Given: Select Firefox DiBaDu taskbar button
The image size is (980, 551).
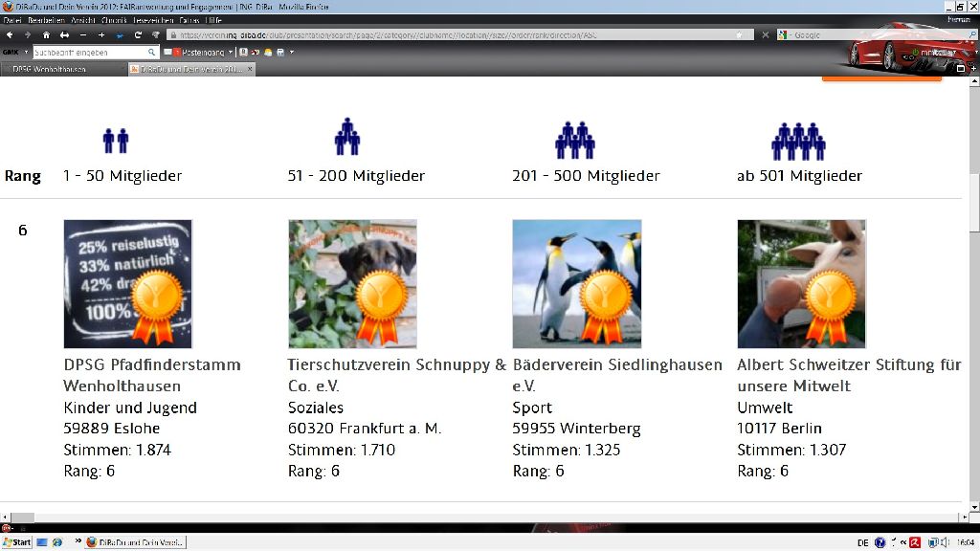Looking at the screenshot, I should coord(136,542).
